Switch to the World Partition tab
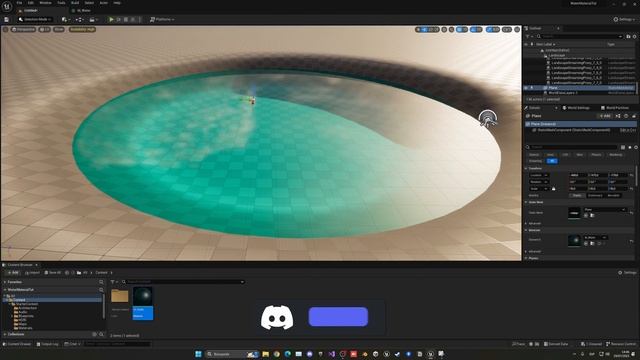This screenshot has height=360, width=640. point(614,108)
